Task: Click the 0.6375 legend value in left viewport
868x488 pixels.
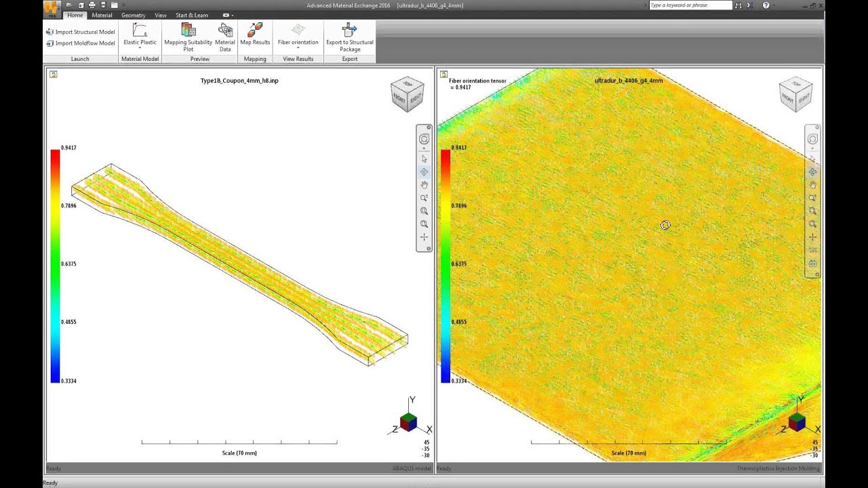Action: (68, 264)
